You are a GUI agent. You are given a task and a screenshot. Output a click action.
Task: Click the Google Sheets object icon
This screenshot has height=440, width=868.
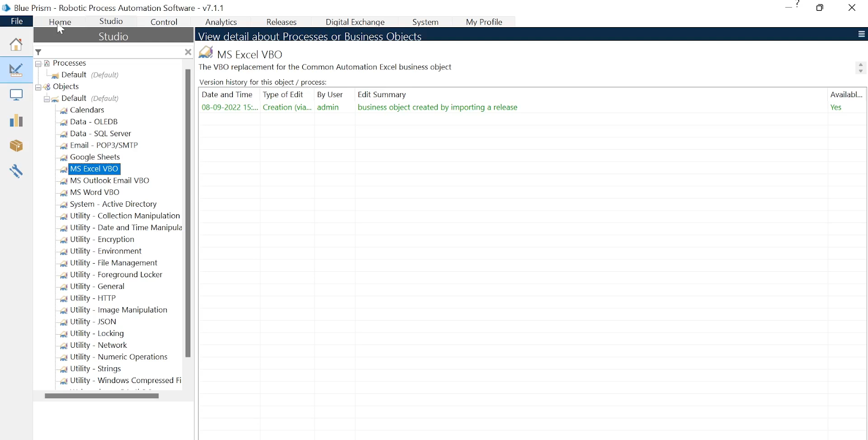pyautogui.click(x=63, y=157)
